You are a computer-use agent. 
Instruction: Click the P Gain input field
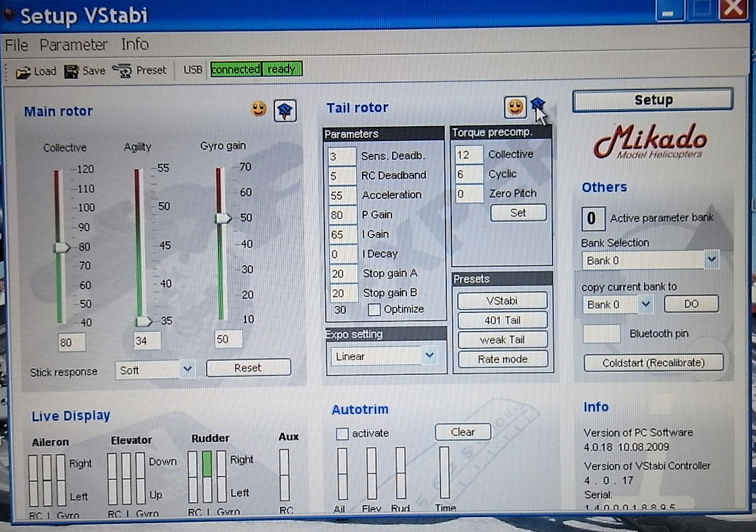[342, 215]
